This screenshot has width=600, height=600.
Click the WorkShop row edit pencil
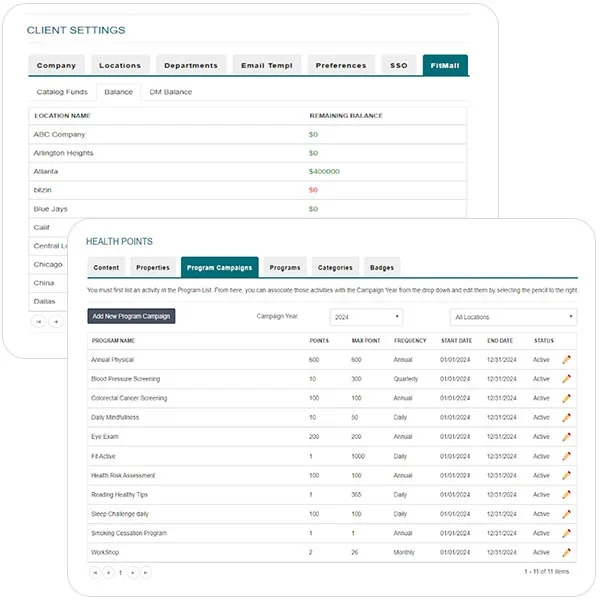566,553
